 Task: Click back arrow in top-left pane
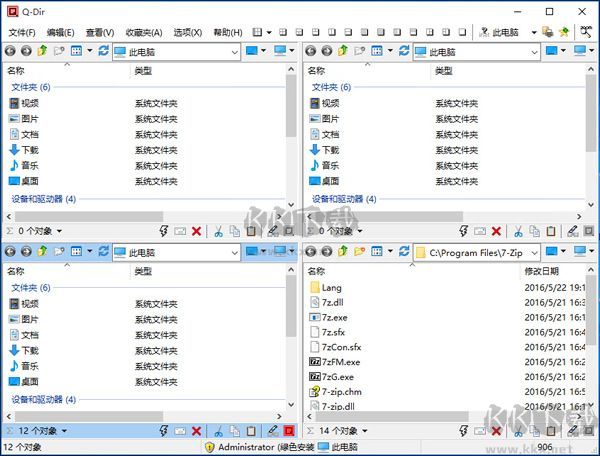coord(10,51)
